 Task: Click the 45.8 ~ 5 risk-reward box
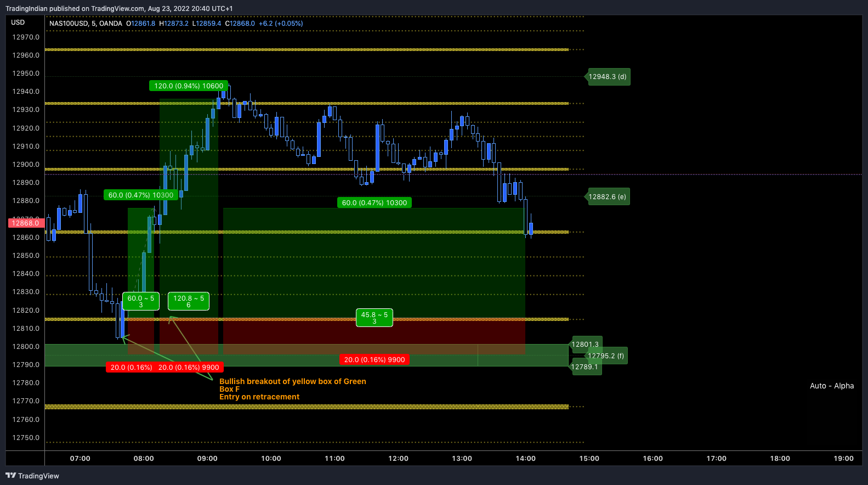tap(375, 318)
